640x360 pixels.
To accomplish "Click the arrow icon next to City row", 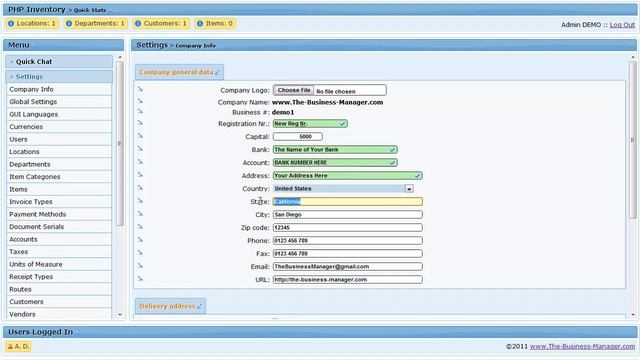I will [x=140, y=213].
